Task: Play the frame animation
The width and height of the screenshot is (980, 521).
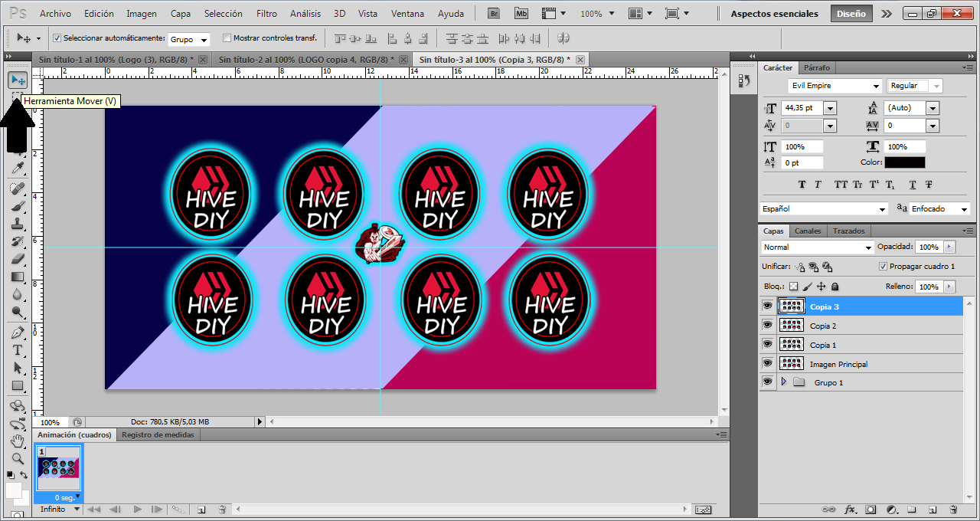Action: (x=137, y=510)
